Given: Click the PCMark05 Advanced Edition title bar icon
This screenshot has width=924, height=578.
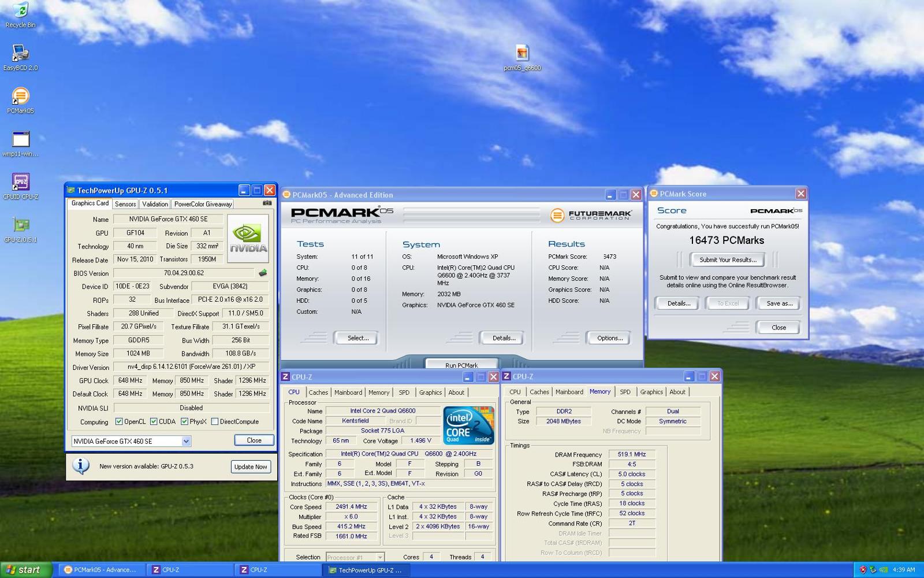Looking at the screenshot, I should click(286, 195).
